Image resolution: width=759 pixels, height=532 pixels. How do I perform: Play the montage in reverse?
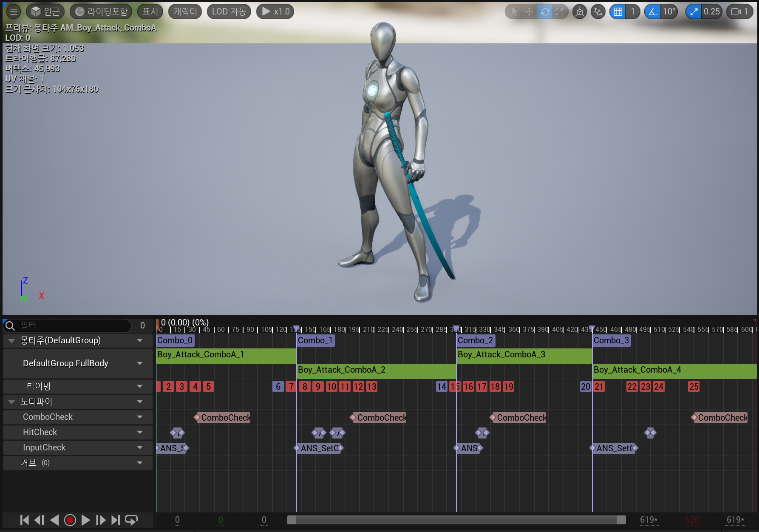[x=54, y=520]
